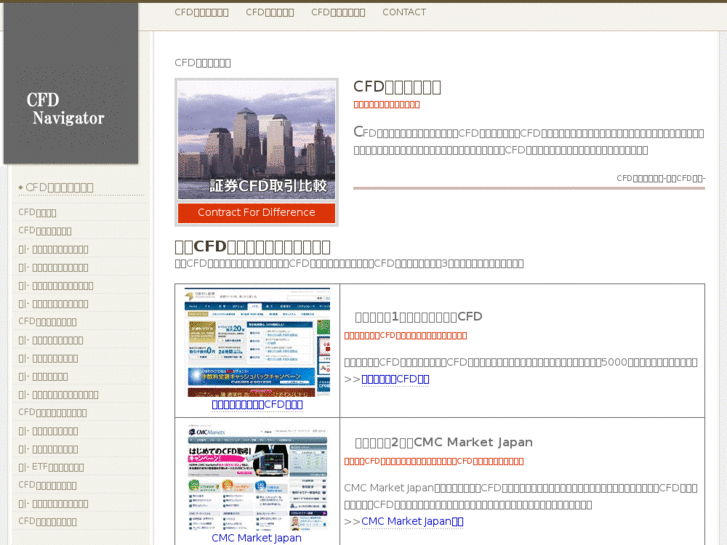The height and width of the screenshot is (545, 727).
Task: Click the '>>CMC Market Japan' details link
Action: point(412,521)
